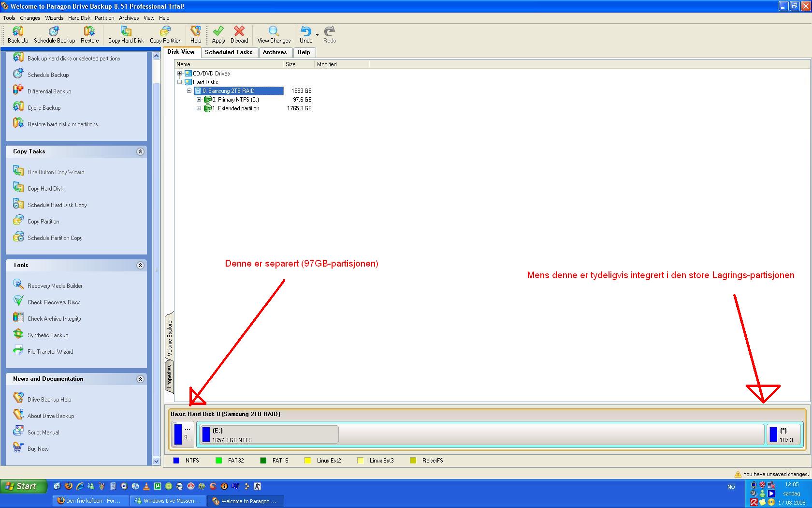Expand the CD/DVD Drives tree node
This screenshot has width=812, height=508.
click(x=179, y=74)
